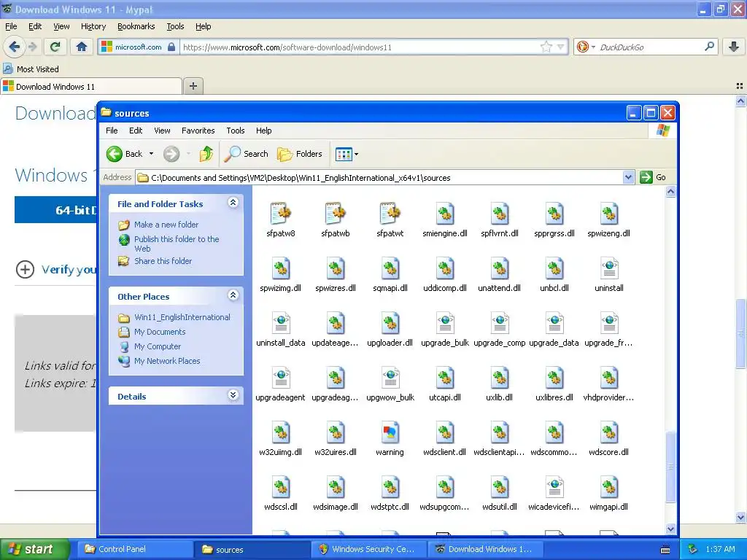Switch to Windows Security Center taskbar item
Screen dimensions: 747x560
click(x=370, y=549)
